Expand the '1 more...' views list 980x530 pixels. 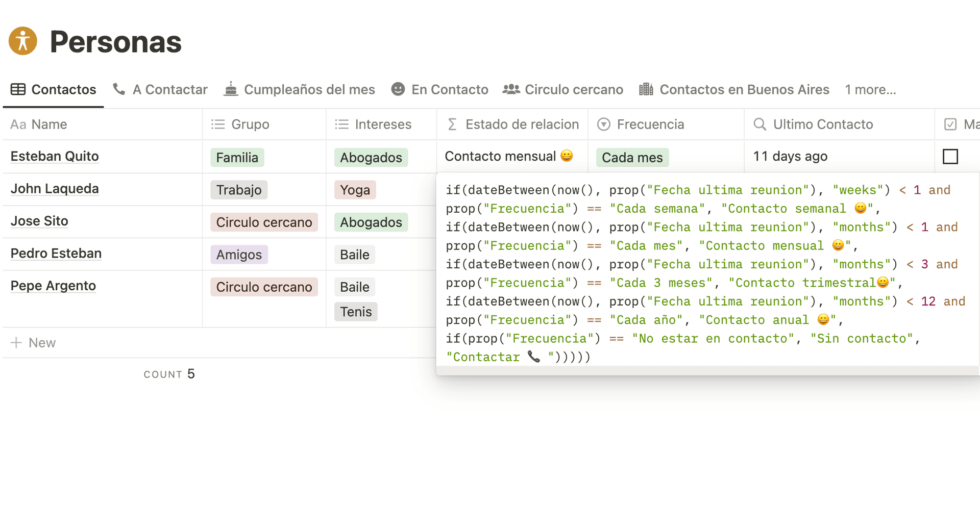click(870, 90)
